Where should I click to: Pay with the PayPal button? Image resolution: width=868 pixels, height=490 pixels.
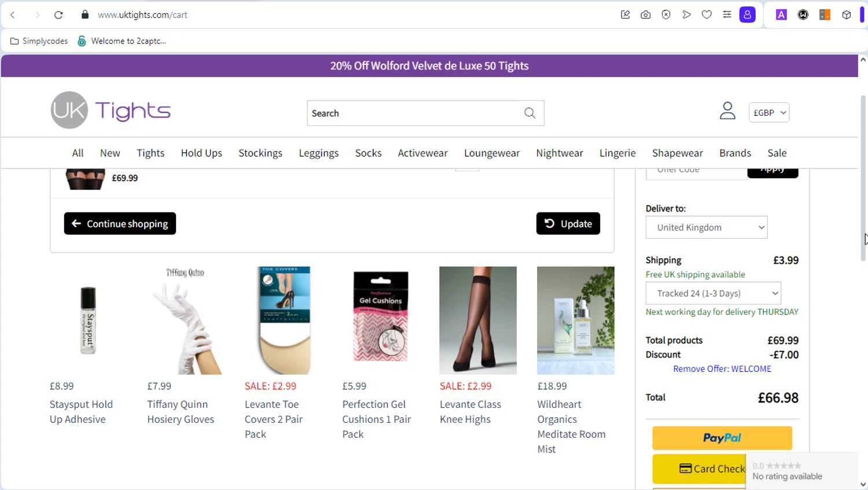(x=722, y=438)
